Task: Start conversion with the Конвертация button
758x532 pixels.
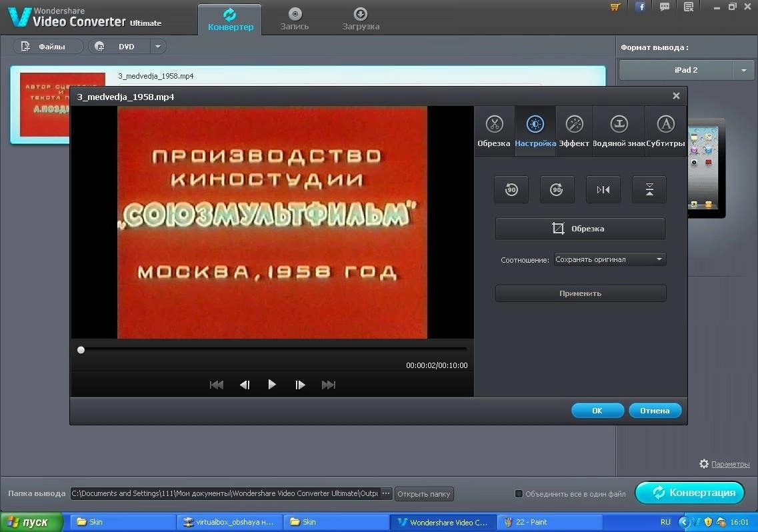Action: 690,493
